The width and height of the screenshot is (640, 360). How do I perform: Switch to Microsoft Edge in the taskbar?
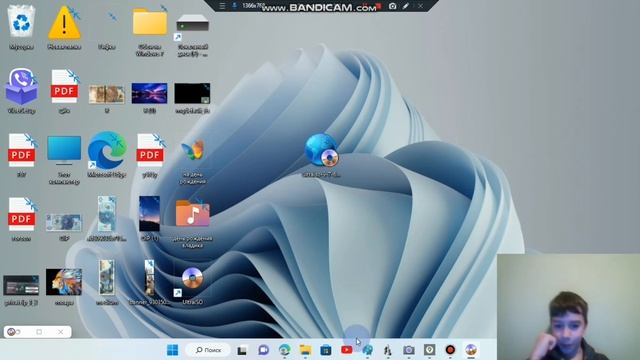pyautogui.click(x=284, y=350)
